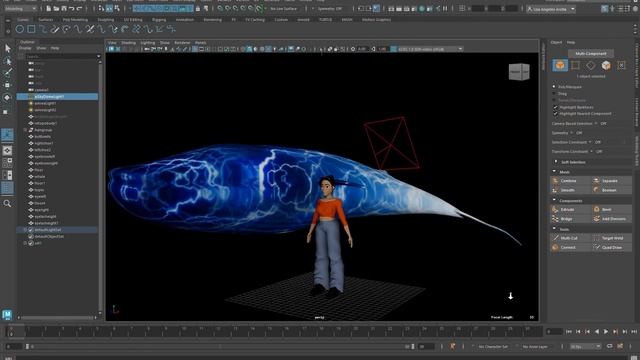Select object mode orange cube icon
640x360 pixels.
(560, 65)
